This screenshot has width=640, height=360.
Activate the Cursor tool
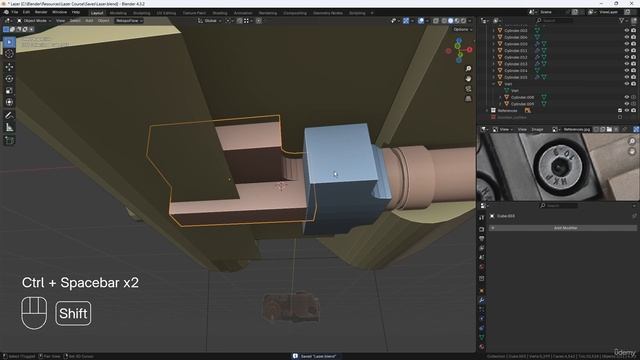[9, 53]
